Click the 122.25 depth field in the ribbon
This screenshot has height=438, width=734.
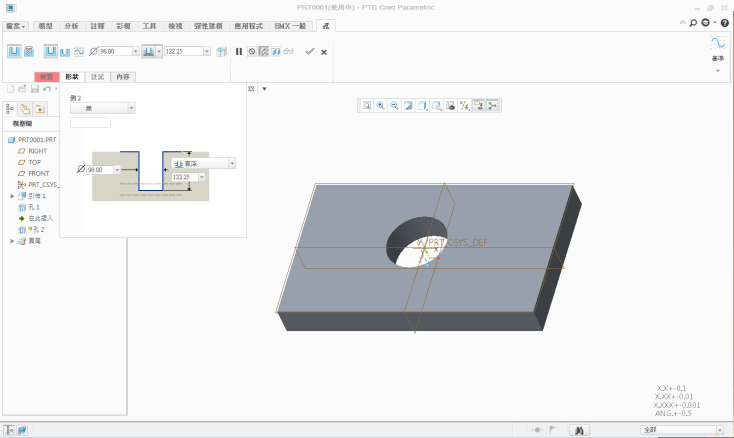tap(181, 51)
